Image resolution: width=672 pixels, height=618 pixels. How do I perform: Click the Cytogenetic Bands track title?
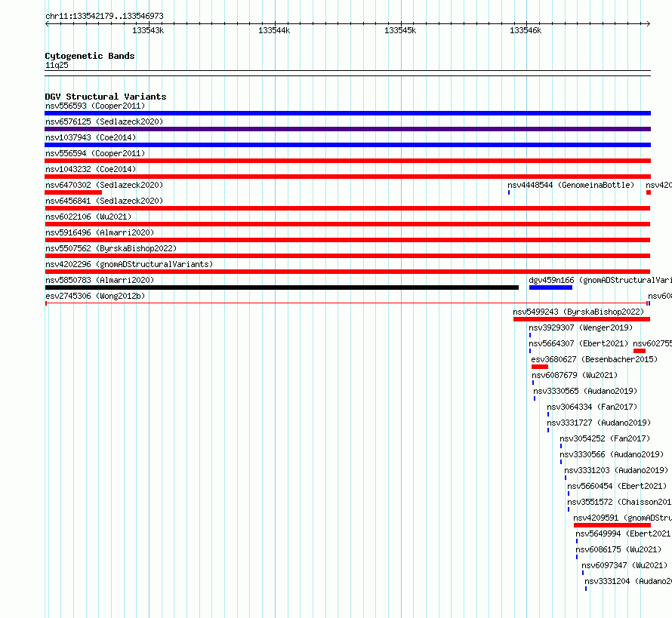(x=90, y=56)
